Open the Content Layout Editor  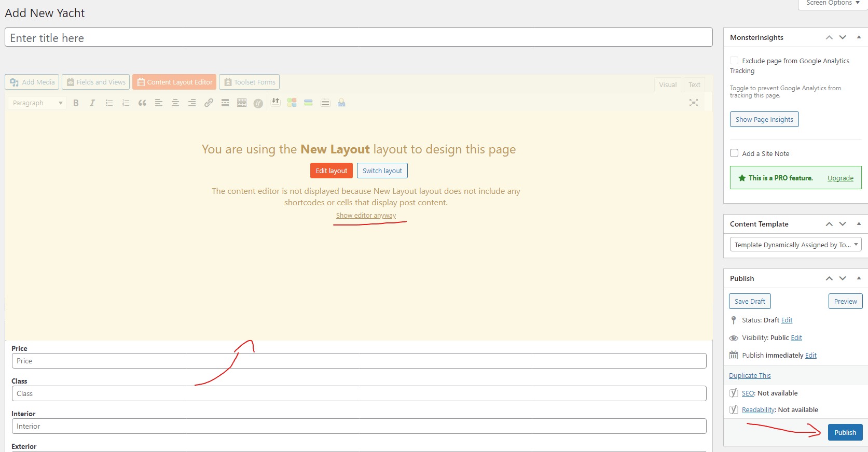[x=174, y=82]
